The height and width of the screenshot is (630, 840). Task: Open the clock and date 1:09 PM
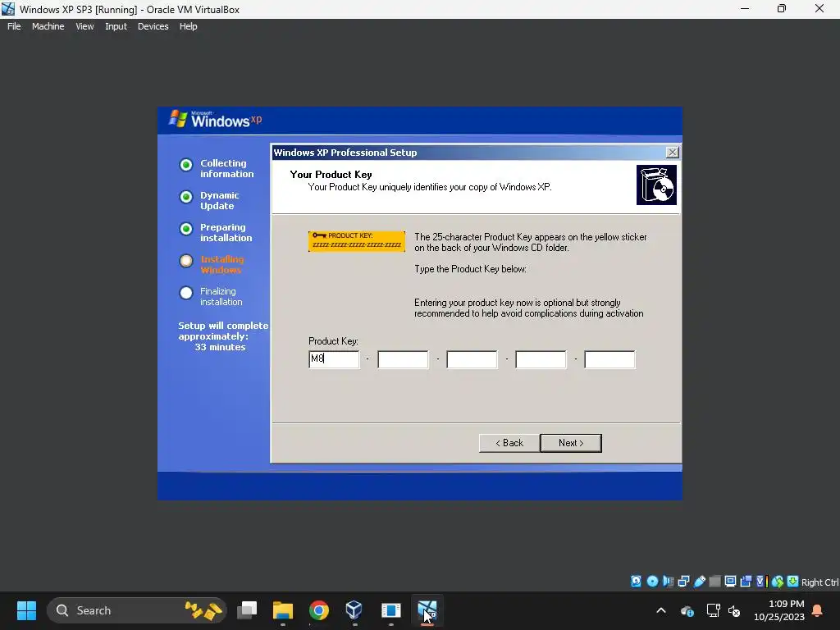coord(779,610)
